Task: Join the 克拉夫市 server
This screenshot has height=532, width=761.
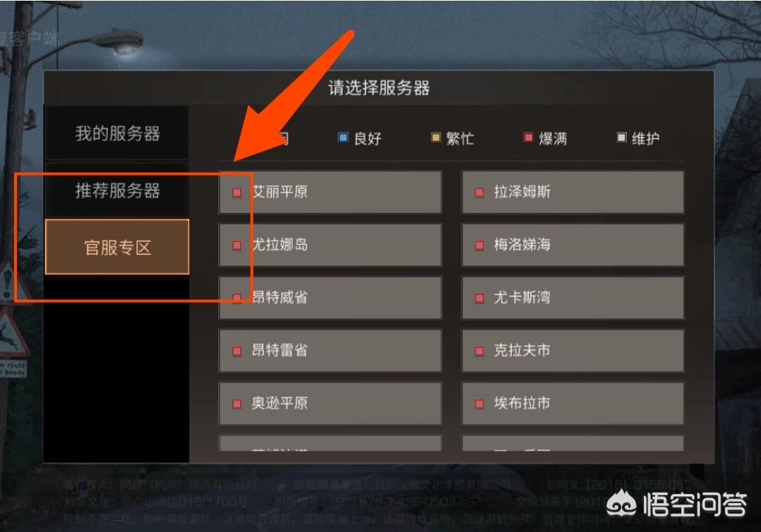Action: 573,351
